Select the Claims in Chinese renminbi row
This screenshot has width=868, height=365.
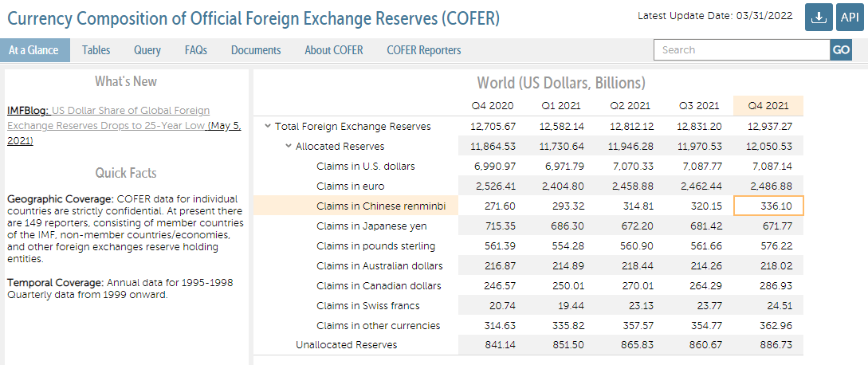pos(379,206)
